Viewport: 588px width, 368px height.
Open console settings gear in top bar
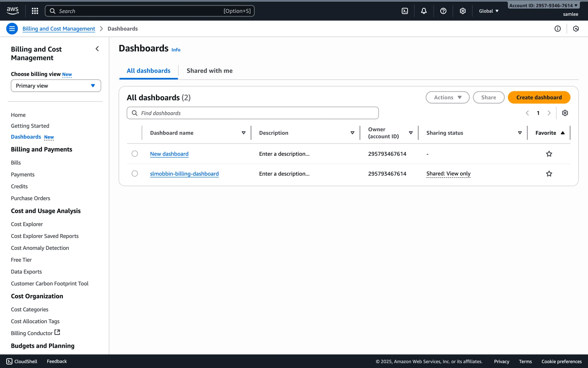pyautogui.click(x=462, y=11)
